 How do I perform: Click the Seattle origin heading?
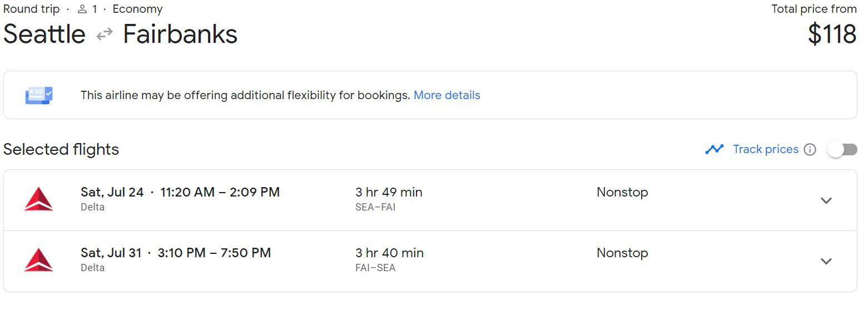(x=44, y=35)
